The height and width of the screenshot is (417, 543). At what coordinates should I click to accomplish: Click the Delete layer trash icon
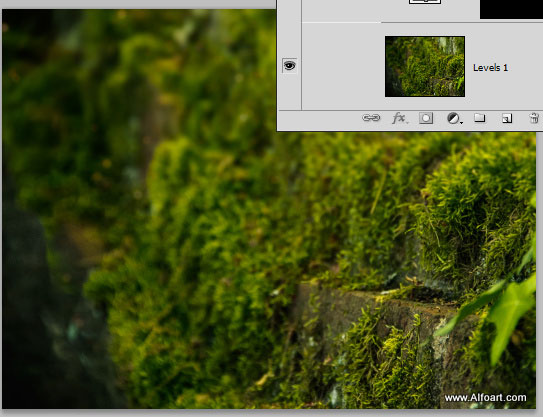pos(534,118)
